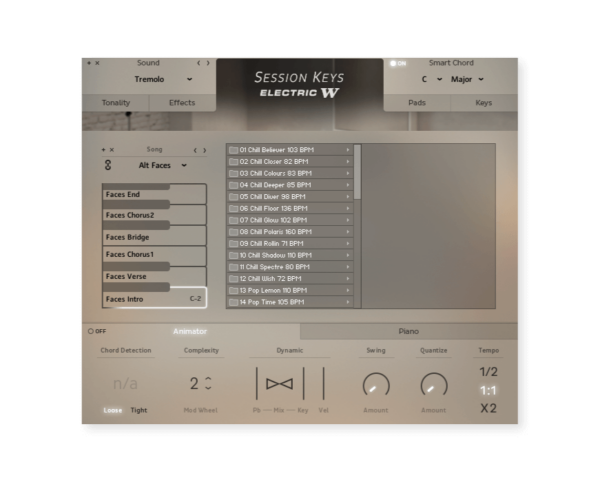This screenshot has height=482, width=600.
Task: Click the song list scrollbar
Action: click(x=357, y=172)
